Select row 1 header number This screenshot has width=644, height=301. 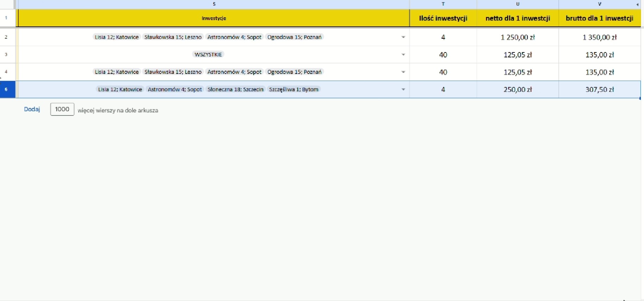point(6,18)
